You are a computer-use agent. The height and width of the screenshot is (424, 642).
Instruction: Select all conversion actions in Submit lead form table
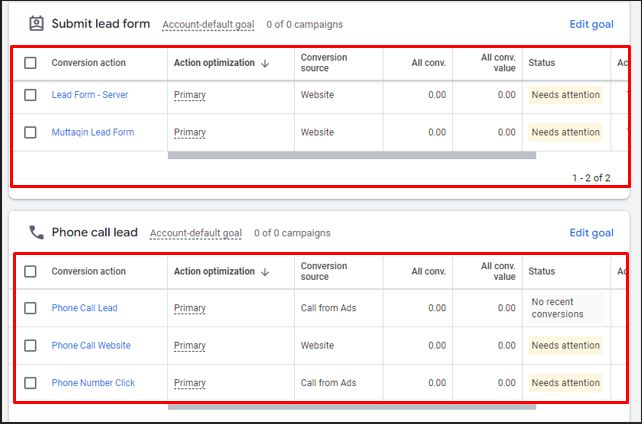(x=30, y=63)
